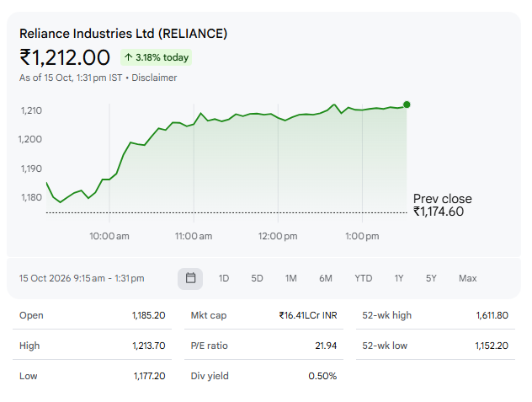Click the 15 Oct 2026 9:15 am - 1:31 pm range text

click(x=82, y=278)
